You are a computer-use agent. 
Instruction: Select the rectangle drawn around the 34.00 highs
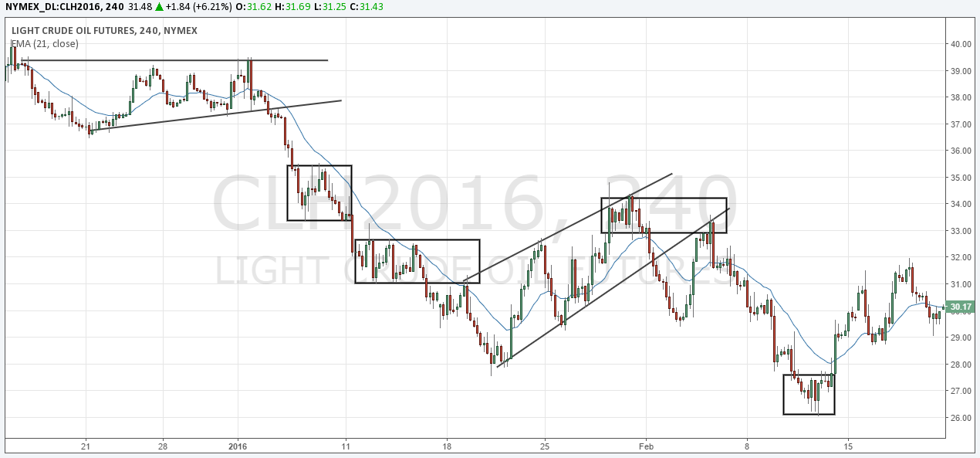[664, 215]
